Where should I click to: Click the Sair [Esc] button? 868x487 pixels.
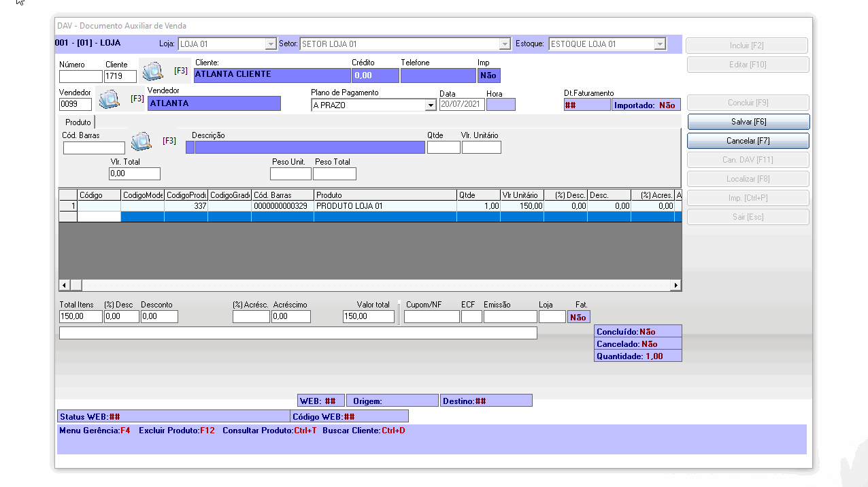[748, 217]
